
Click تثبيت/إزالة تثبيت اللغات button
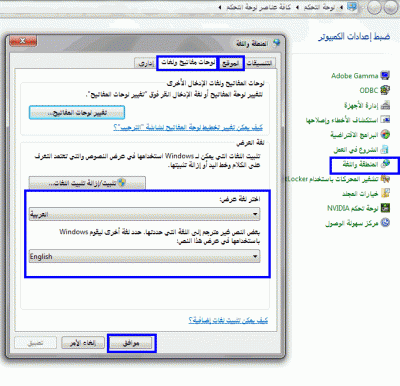point(87,183)
